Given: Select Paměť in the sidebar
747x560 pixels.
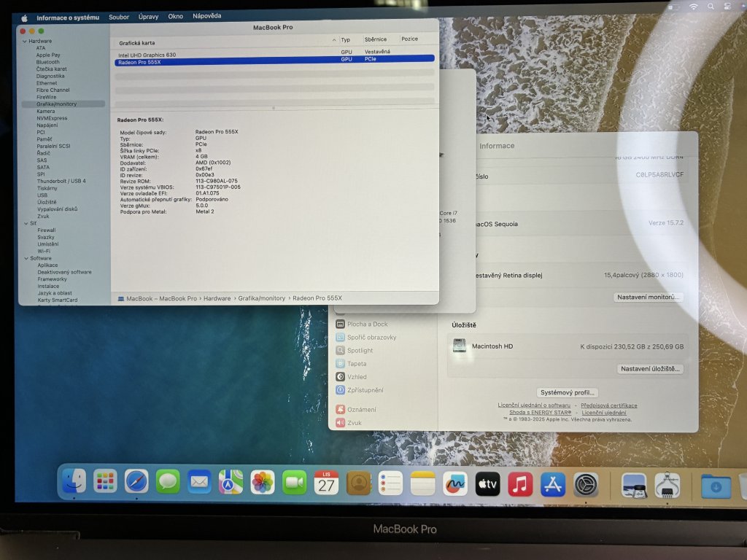Looking at the screenshot, I should (44, 139).
